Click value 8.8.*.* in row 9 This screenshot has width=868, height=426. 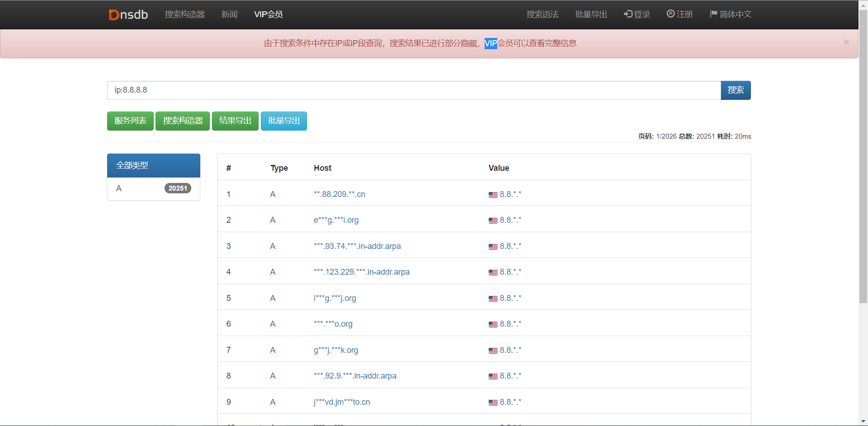point(510,402)
